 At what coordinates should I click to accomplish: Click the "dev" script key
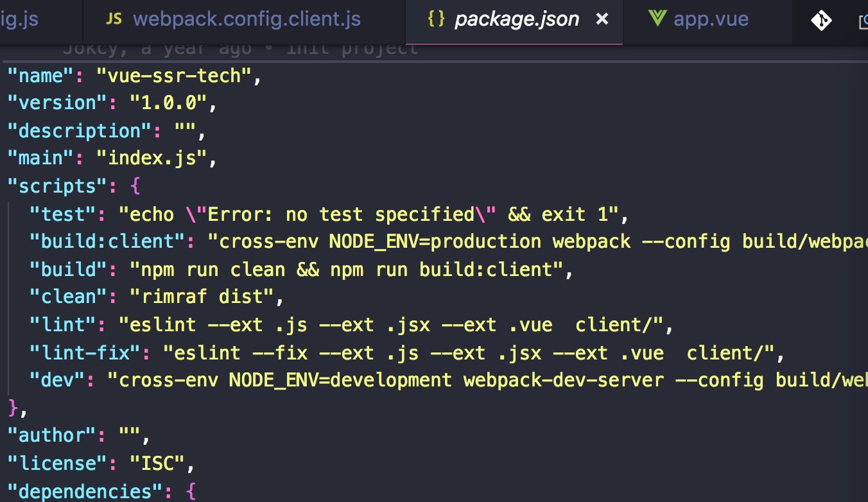coord(58,380)
